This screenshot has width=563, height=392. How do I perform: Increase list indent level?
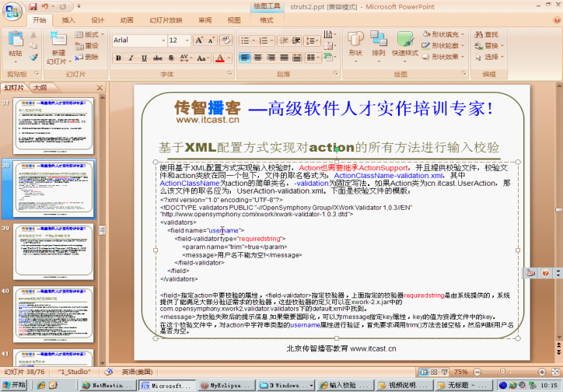coord(295,40)
